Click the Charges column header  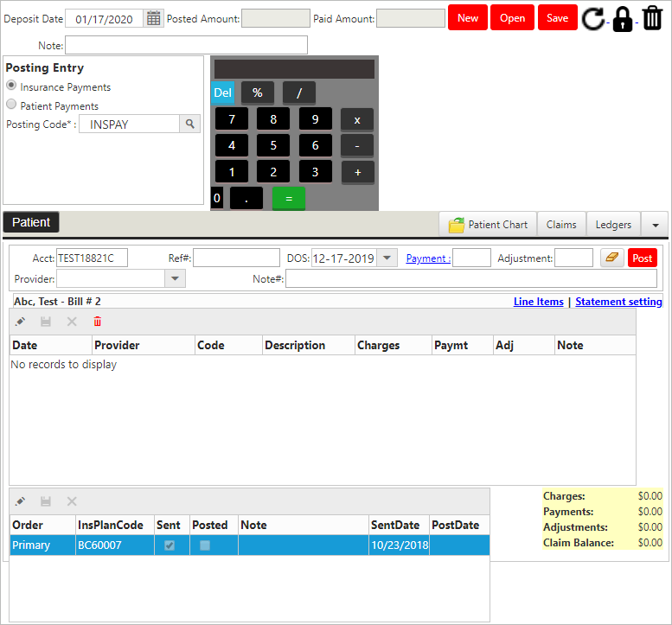pos(393,345)
